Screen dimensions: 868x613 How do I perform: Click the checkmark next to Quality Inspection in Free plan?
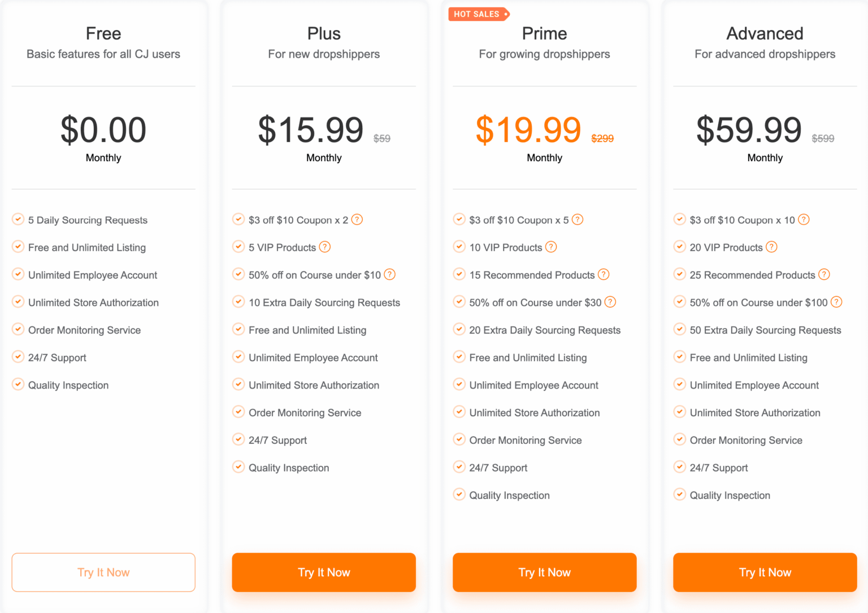(18, 385)
